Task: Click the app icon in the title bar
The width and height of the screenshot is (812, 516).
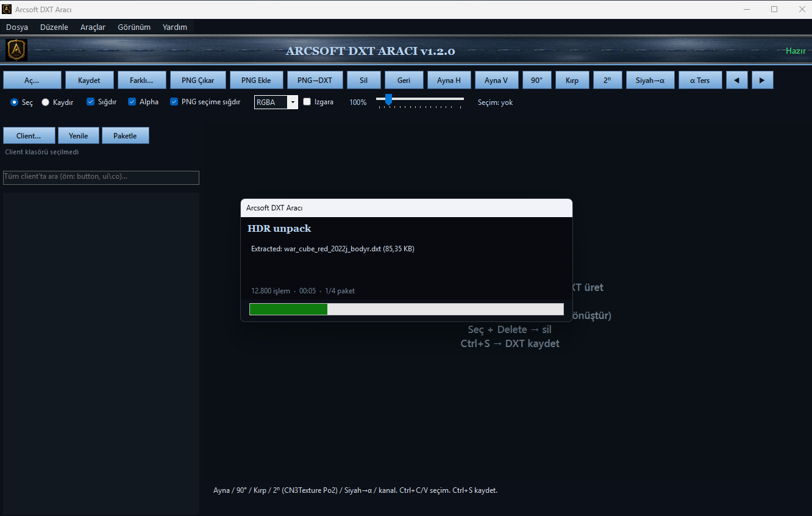Action: (x=7, y=9)
